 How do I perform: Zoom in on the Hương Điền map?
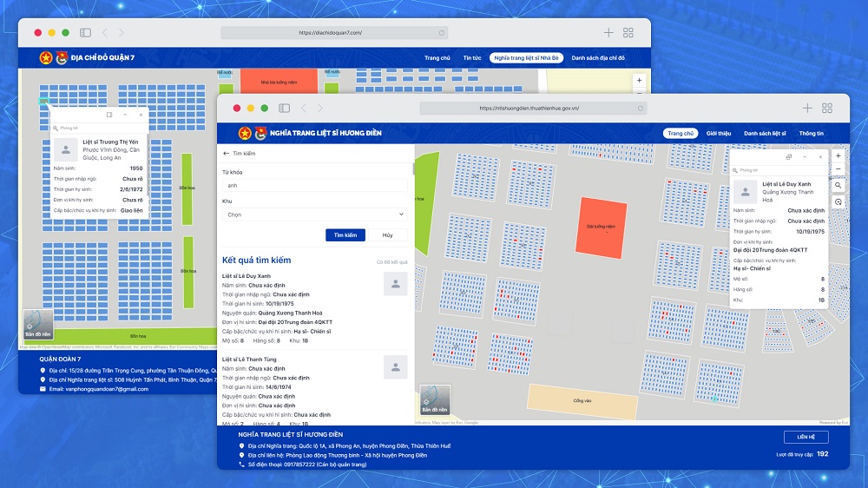838,156
